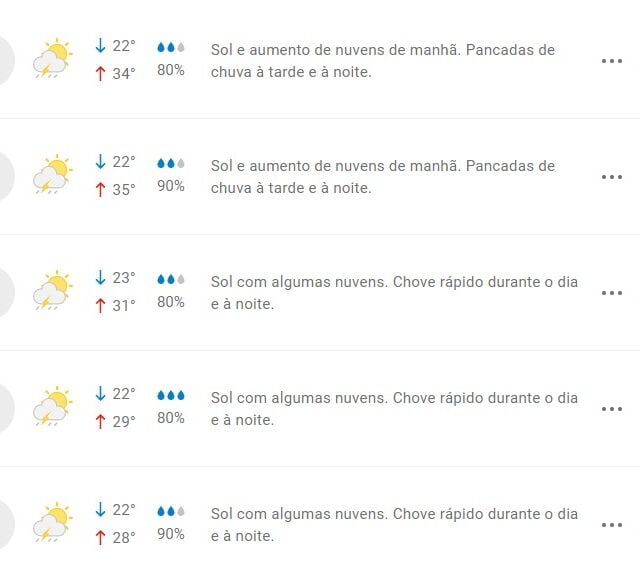Expand the 31° high forecast row dots
This screenshot has height=572, width=640.
[x=611, y=293]
